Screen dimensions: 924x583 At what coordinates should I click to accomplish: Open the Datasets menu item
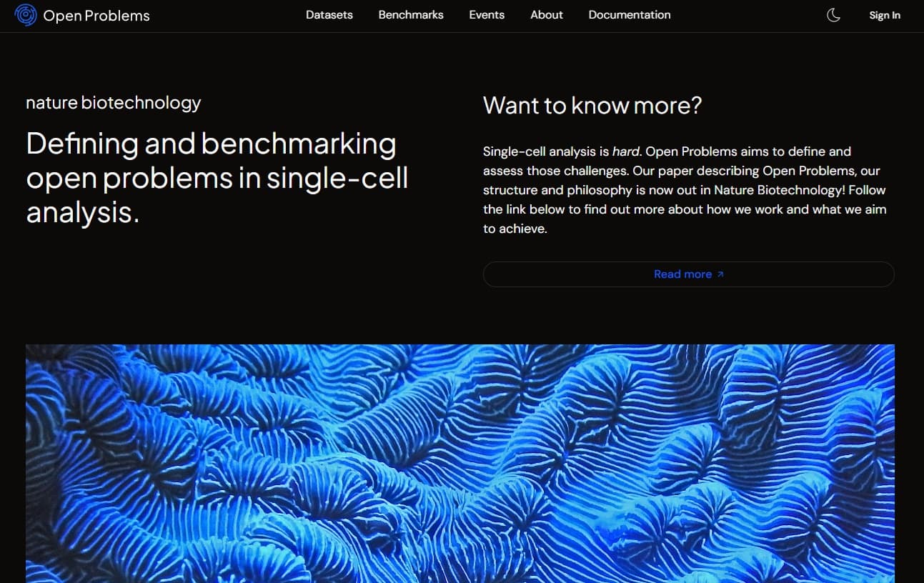(x=329, y=15)
